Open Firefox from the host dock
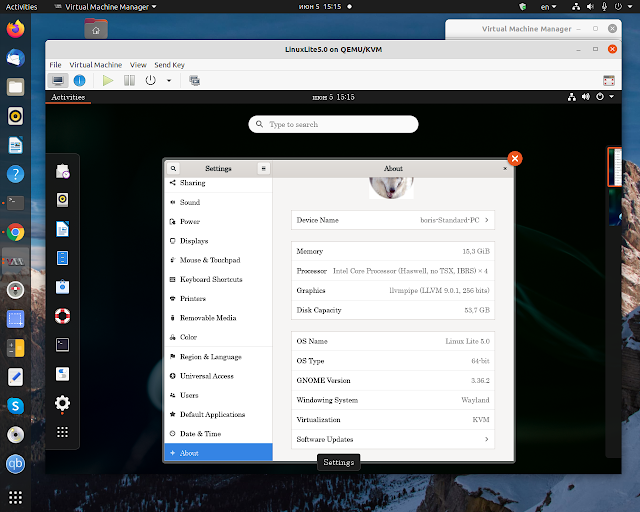This screenshot has width=640, height=512. [16, 29]
